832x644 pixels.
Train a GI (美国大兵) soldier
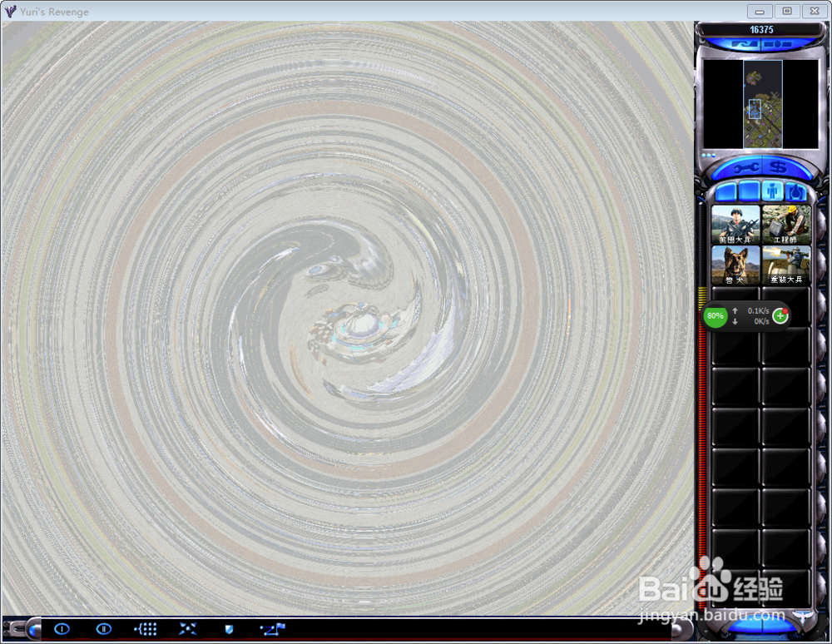[x=735, y=225]
